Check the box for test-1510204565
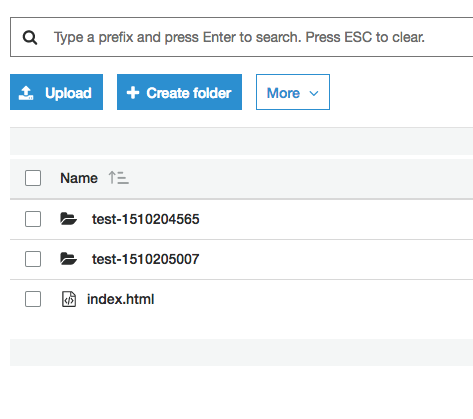The width and height of the screenshot is (473, 419). (x=33, y=219)
